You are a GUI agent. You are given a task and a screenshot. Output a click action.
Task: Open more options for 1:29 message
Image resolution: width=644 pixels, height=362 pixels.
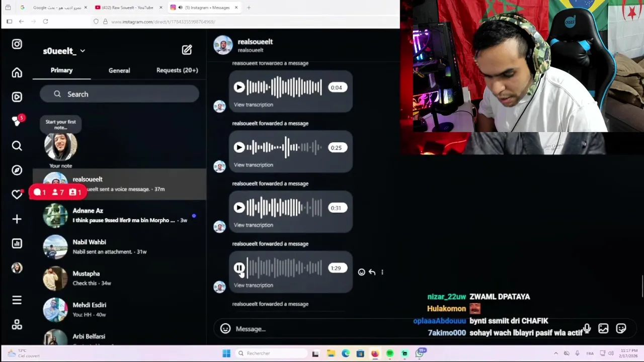click(382, 272)
